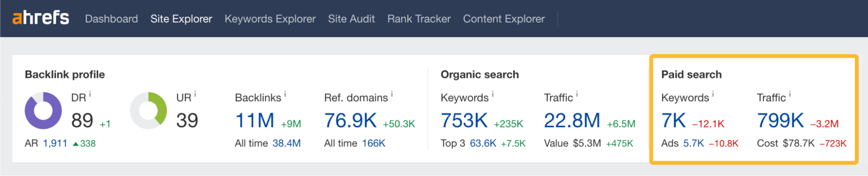The width and height of the screenshot is (868, 176).
Task: Click the UR green donut chart
Action: (x=149, y=111)
